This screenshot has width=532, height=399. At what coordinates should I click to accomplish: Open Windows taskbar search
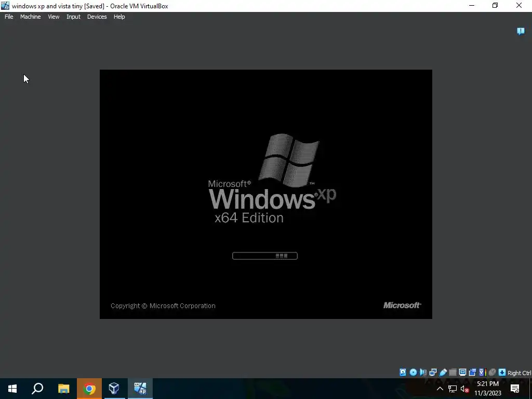point(37,389)
